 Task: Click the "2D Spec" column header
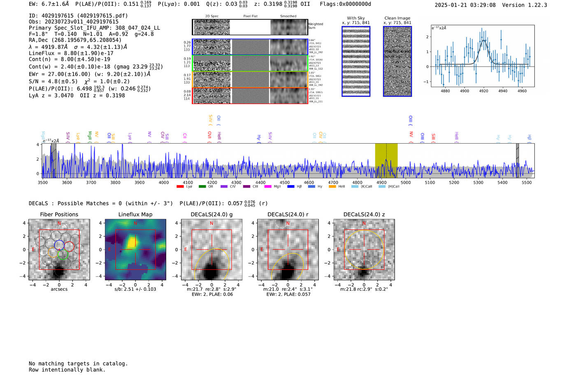(212, 16)
